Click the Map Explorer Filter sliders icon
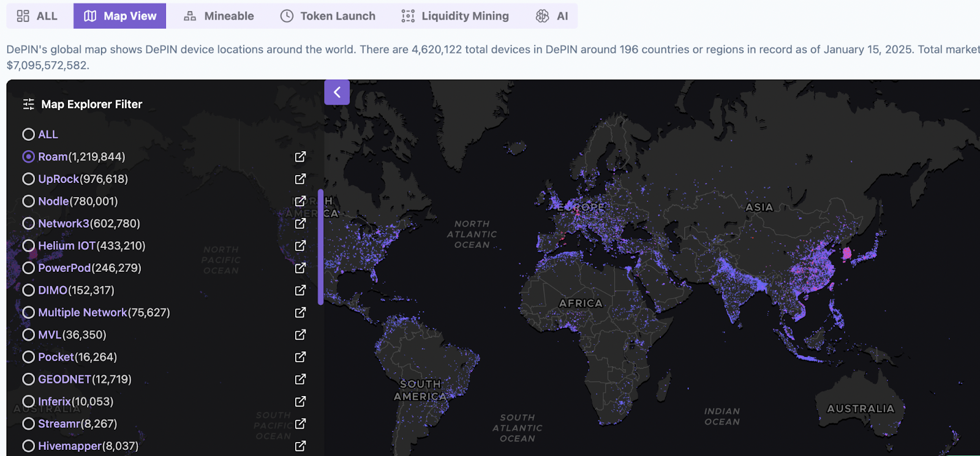 pyautogui.click(x=29, y=105)
